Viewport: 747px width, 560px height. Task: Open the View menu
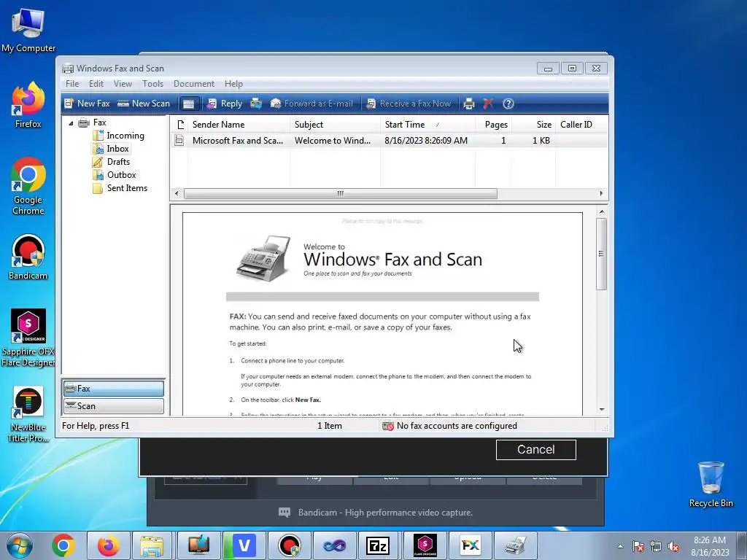point(123,84)
